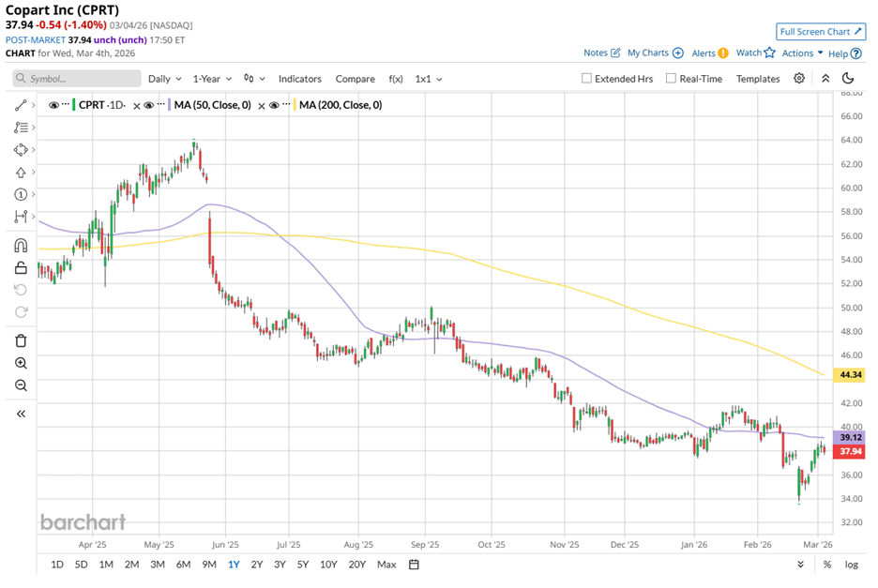The height and width of the screenshot is (588, 878).
Task: Open the Daily frequency dropdown
Action: 164,79
